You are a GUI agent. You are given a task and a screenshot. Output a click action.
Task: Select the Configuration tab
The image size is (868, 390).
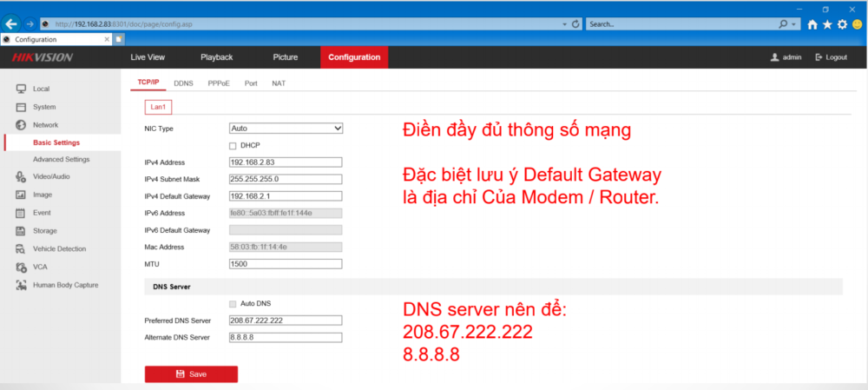pyautogui.click(x=354, y=57)
